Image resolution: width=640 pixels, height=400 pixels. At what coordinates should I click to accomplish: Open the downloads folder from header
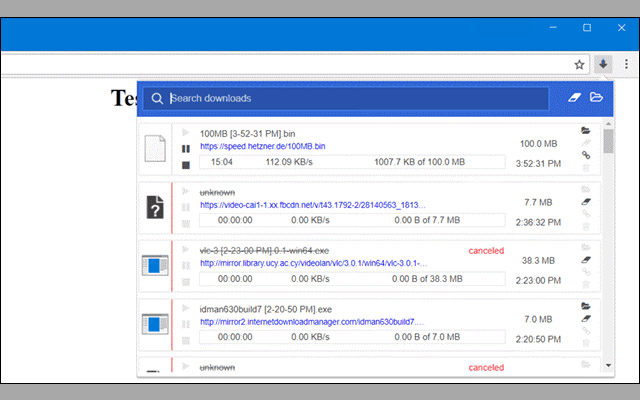pos(597,98)
